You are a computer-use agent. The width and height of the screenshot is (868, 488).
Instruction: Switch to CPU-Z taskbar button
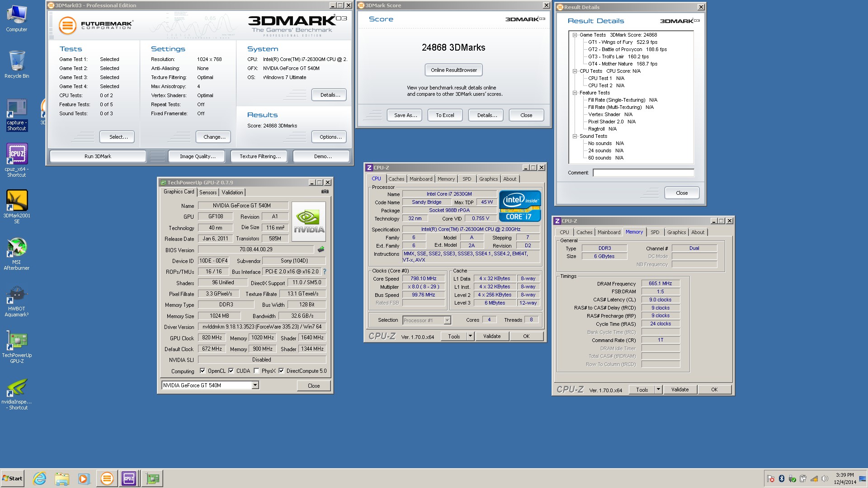coord(129,479)
